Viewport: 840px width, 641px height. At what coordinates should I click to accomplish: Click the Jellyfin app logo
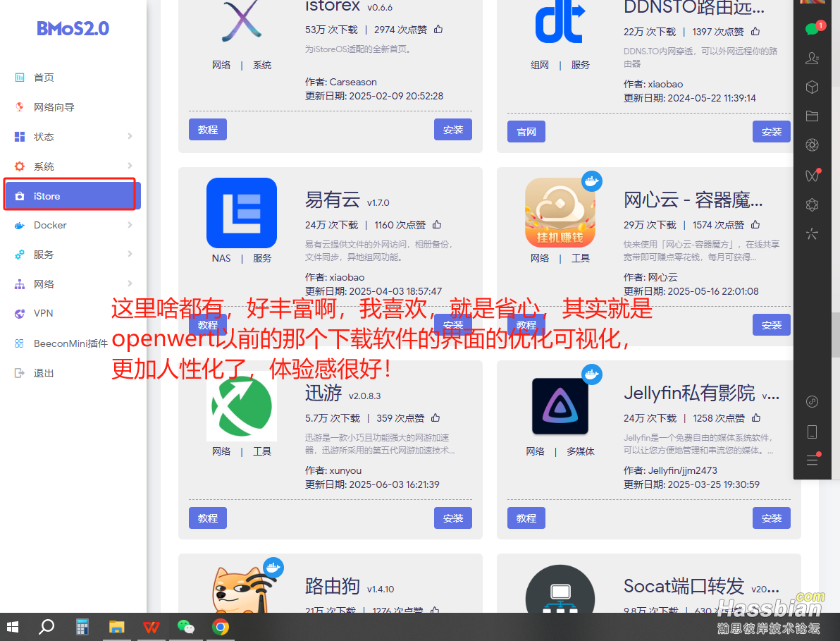click(x=560, y=406)
